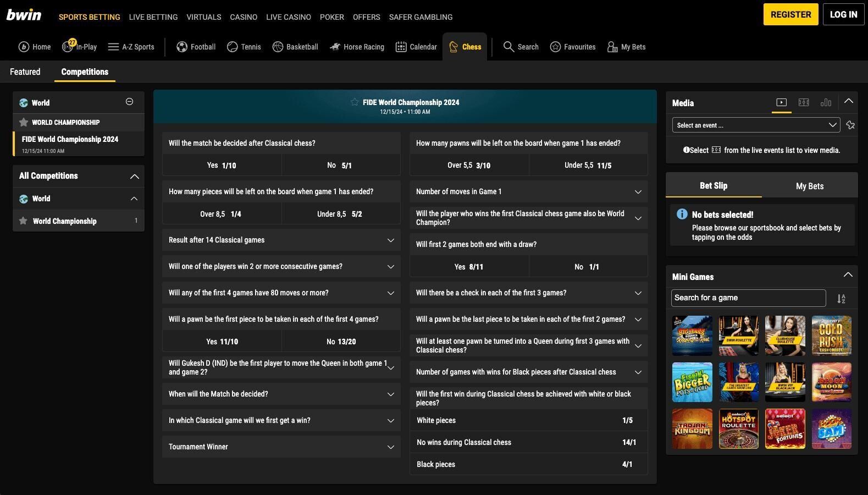Favourite the FIDE World Championship 2024 event star
This screenshot has width=868, height=495.
pyautogui.click(x=355, y=102)
